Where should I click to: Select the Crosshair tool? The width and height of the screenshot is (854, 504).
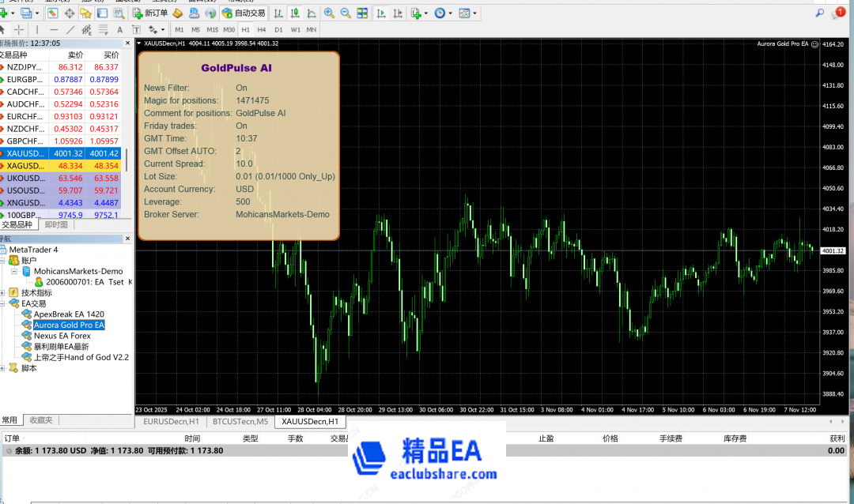click(18, 30)
